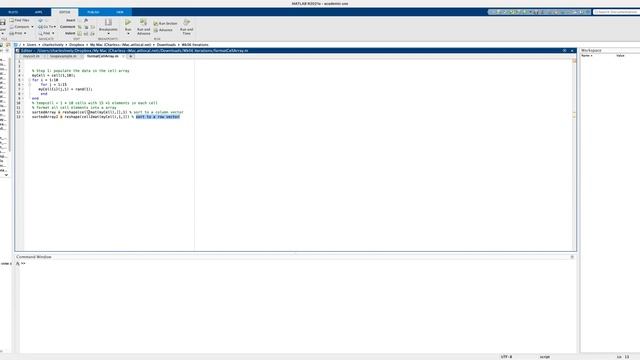The width and height of the screenshot is (640, 360).
Task: Open the loopexample.m editor tab
Action: pyautogui.click(x=63, y=56)
